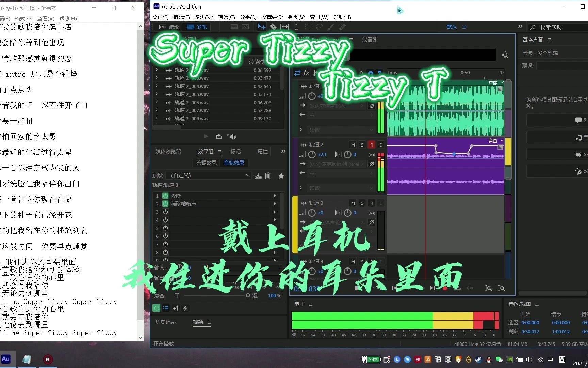Click the volume speaker icon in system tray

click(x=529, y=359)
